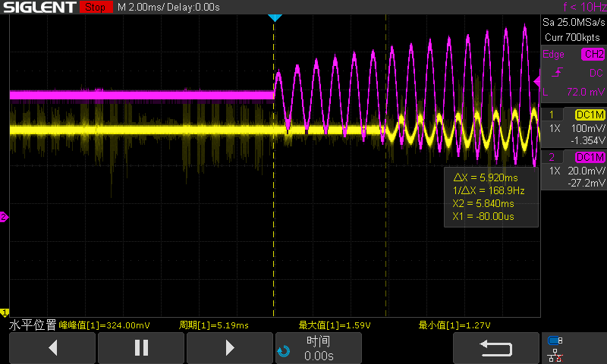Click the timebase M 2.00ms/ readout
Viewport: 607px width, 364px height.
coord(141,7)
